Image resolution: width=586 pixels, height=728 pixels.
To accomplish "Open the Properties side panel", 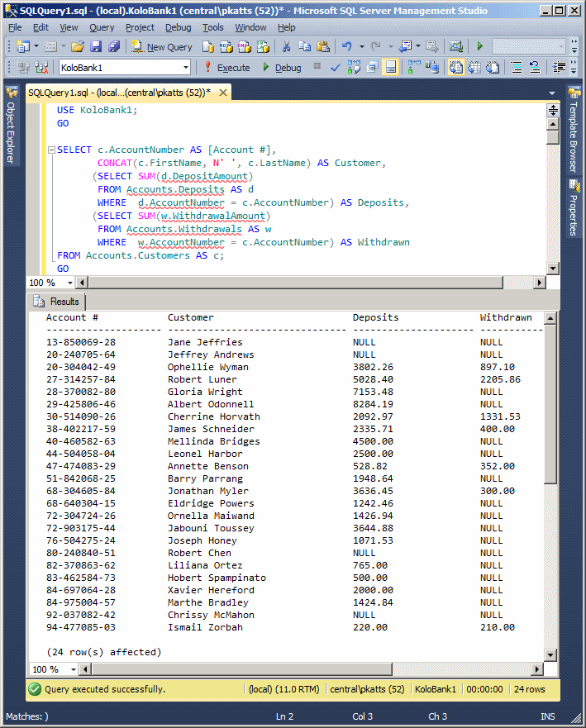I will (x=574, y=209).
